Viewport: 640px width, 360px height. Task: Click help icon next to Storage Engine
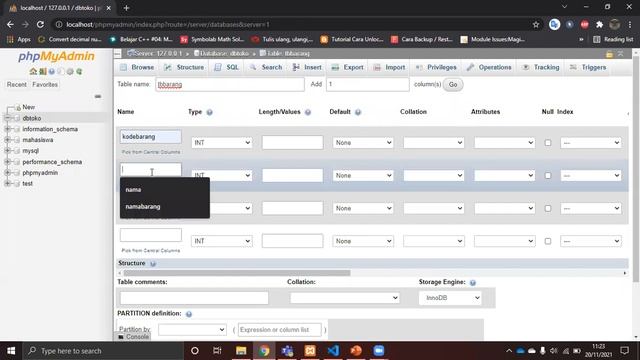473,282
